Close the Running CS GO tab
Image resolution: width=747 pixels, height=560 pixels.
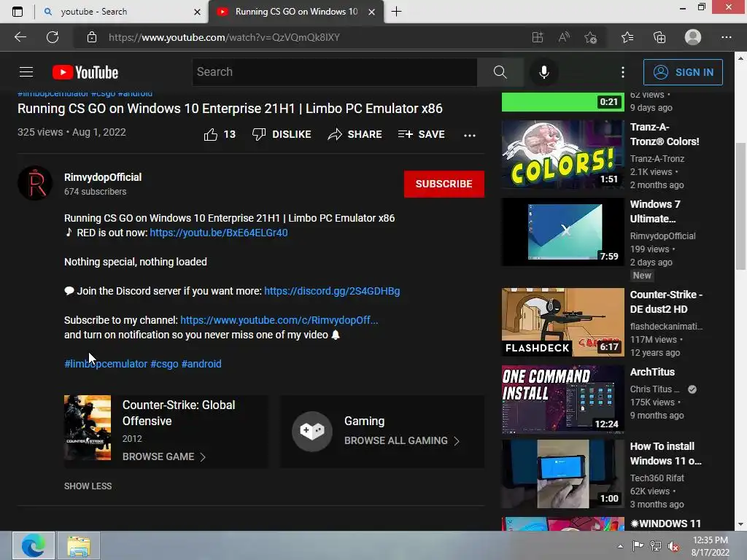371,12
